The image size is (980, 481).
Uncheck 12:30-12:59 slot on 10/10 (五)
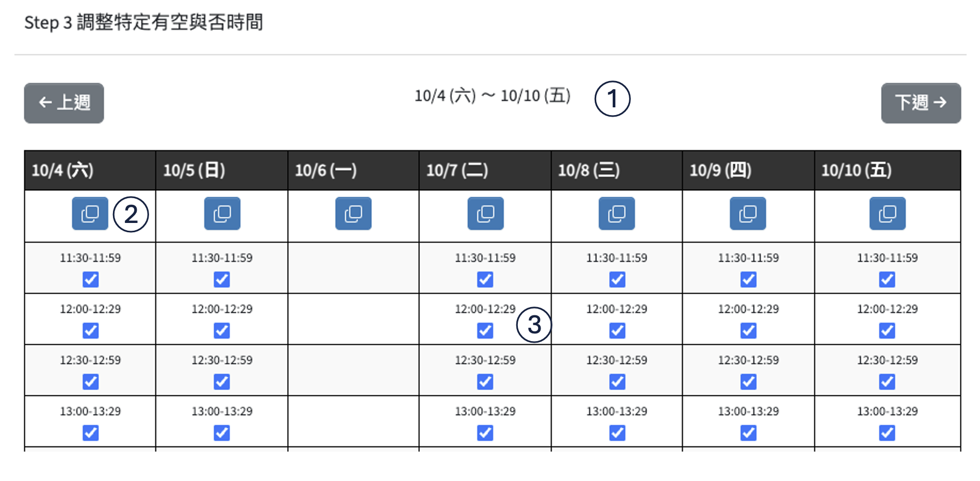tap(887, 382)
